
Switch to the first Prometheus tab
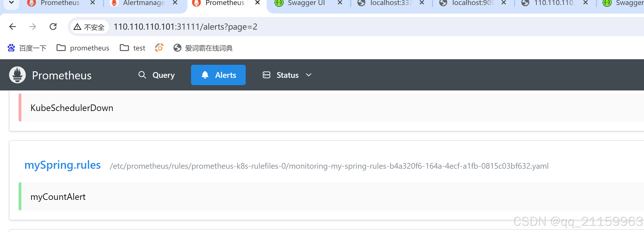click(60, 3)
